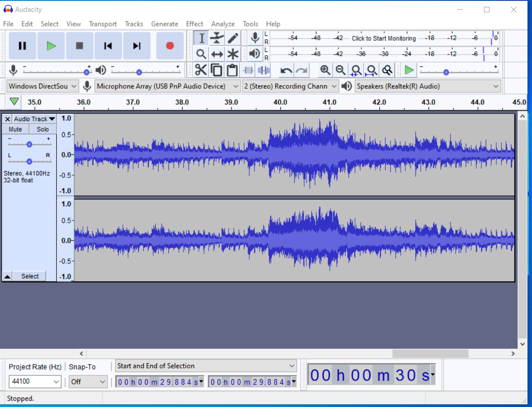Trim audio outside selection

[248, 70]
